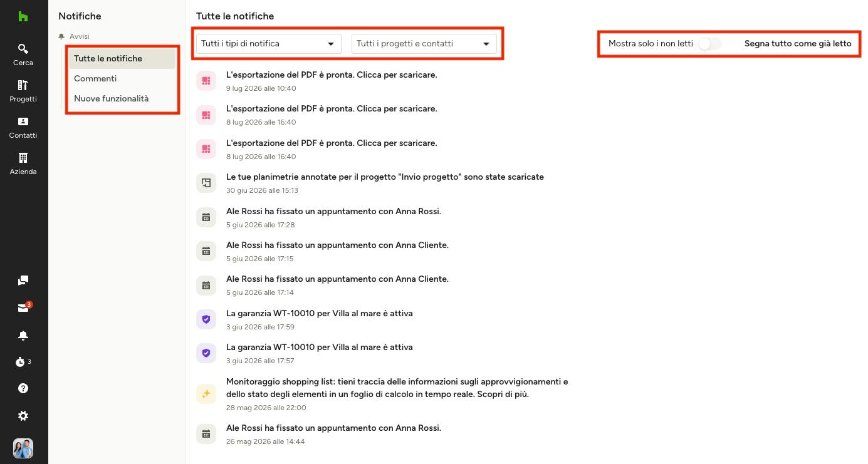Open the user profile avatar thumbnail
This screenshot has height=464, width=868.
click(x=23, y=448)
